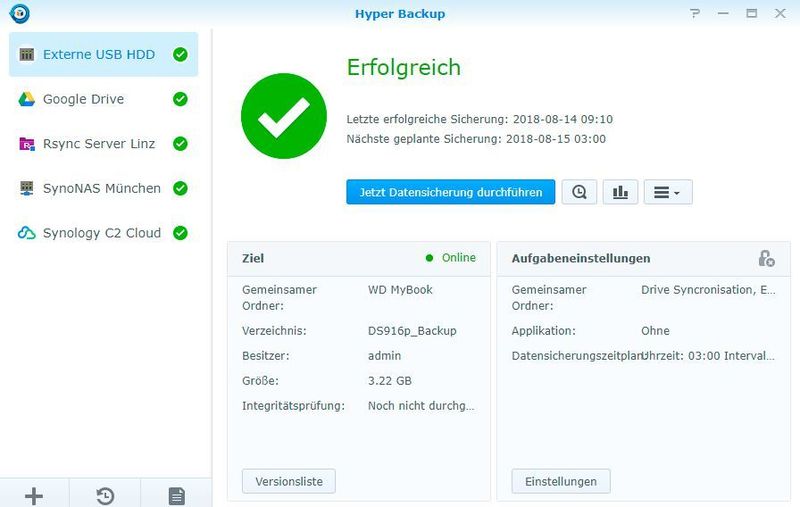This screenshot has width=800, height=507.
Task: Open the backup statistics bar chart button
Action: (x=620, y=192)
